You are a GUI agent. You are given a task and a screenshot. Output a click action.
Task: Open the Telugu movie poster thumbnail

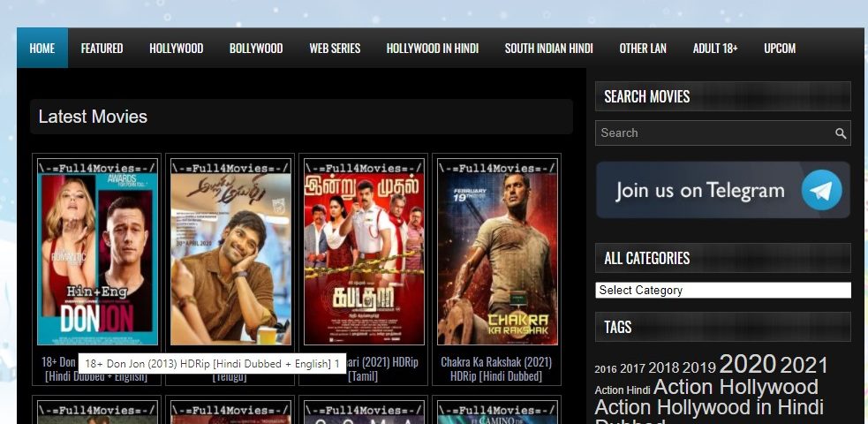tap(230, 252)
